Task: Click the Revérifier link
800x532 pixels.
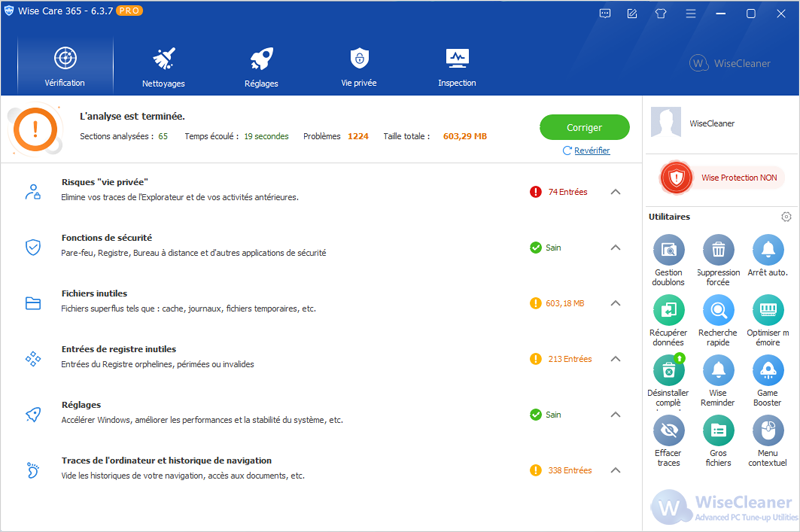Action: click(592, 150)
